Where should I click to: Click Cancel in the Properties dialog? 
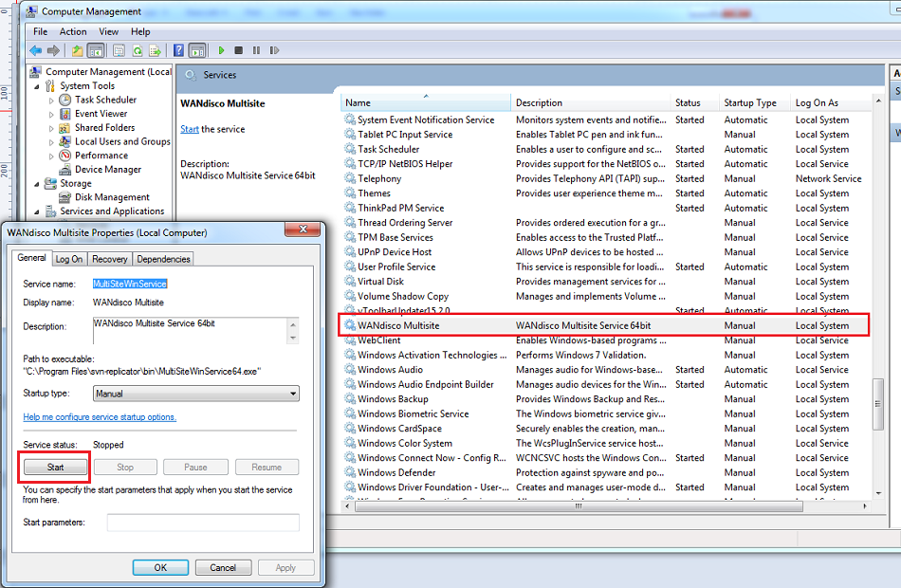[x=223, y=567]
